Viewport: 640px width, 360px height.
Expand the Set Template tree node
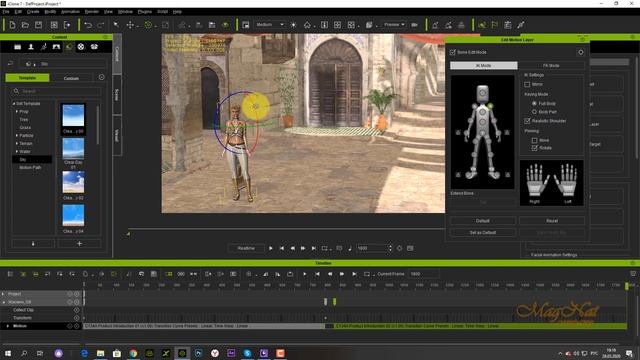pos(13,104)
